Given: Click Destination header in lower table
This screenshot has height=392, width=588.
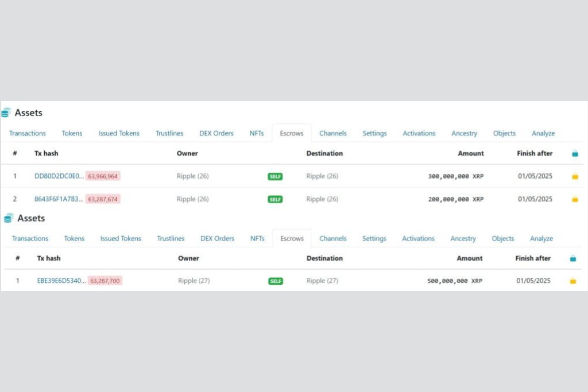Looking at the screenshot, I should coord(324,258).
